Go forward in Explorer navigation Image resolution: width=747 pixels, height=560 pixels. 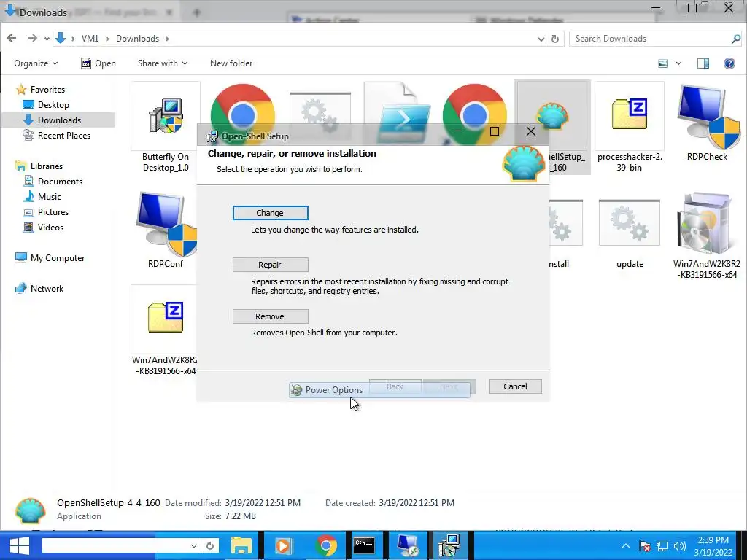coord(32,38)
